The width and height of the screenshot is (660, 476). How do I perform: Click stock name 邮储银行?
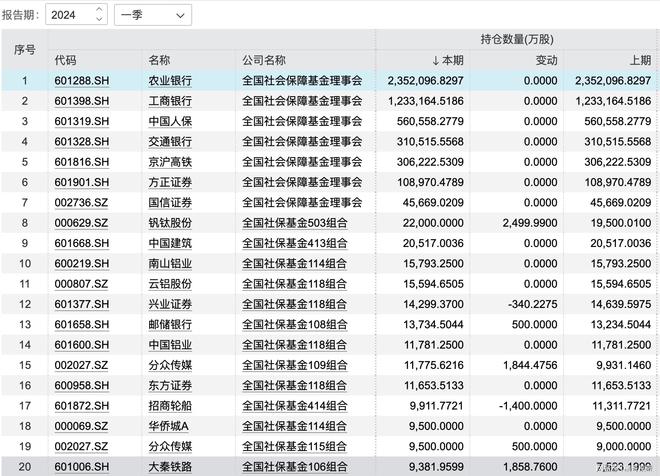coord(170,324)
